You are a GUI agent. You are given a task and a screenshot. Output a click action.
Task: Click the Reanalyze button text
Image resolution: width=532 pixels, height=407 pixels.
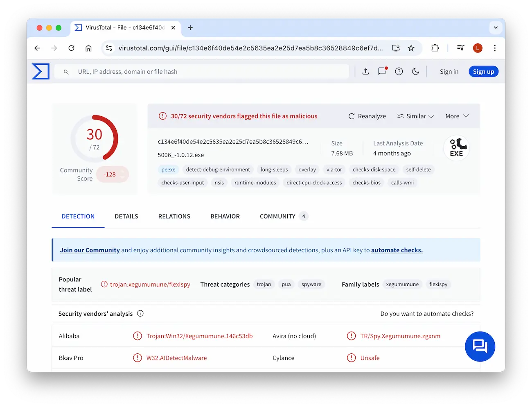[372, 116]
